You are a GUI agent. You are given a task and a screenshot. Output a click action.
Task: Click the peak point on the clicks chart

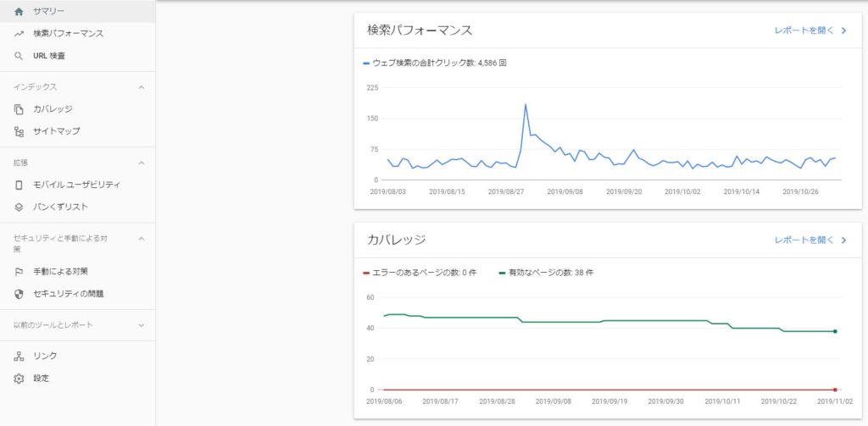(526, 104)
